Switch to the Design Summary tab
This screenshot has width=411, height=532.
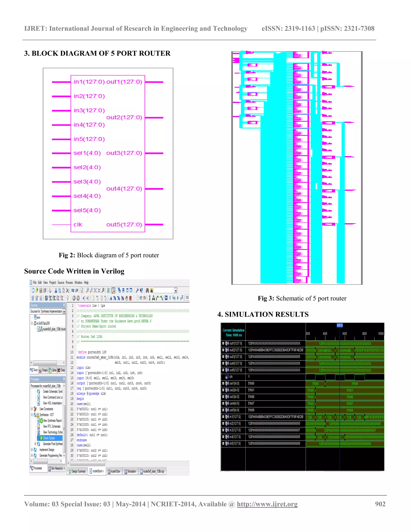click(x=77, y=471)
